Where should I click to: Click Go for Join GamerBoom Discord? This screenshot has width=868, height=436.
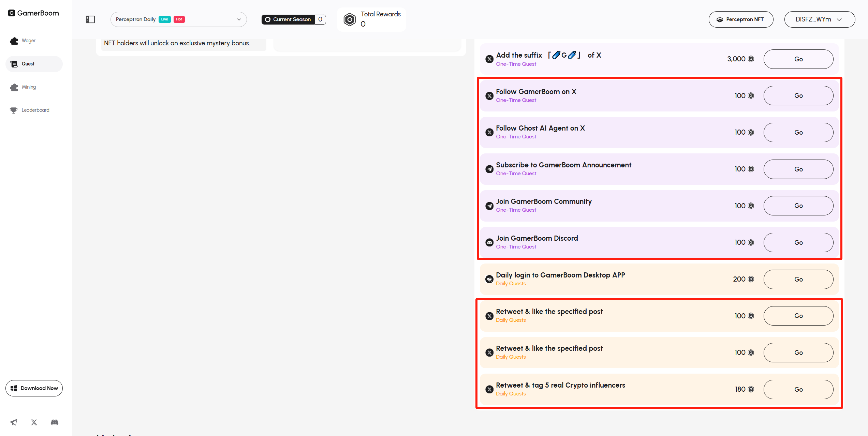(798, 242)
